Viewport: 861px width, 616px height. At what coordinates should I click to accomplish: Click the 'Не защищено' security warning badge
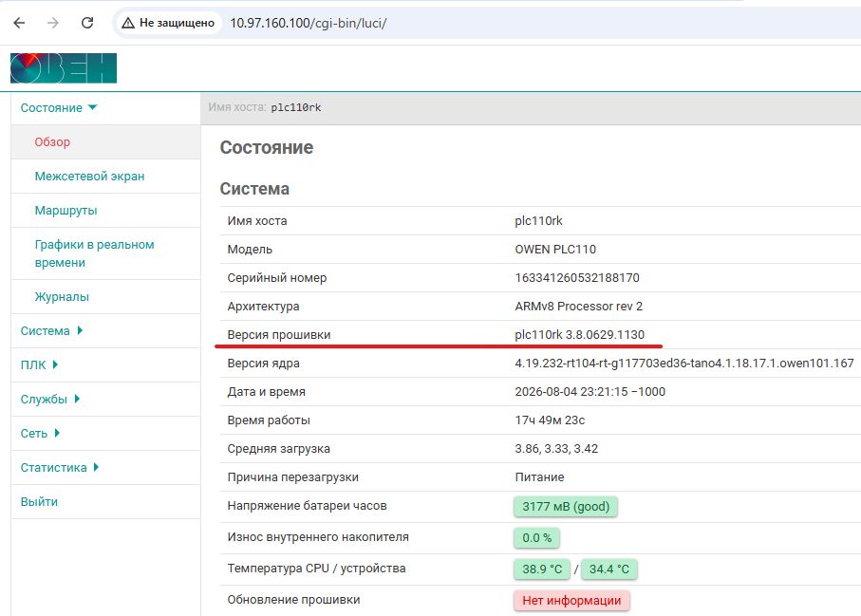(168, 23)
